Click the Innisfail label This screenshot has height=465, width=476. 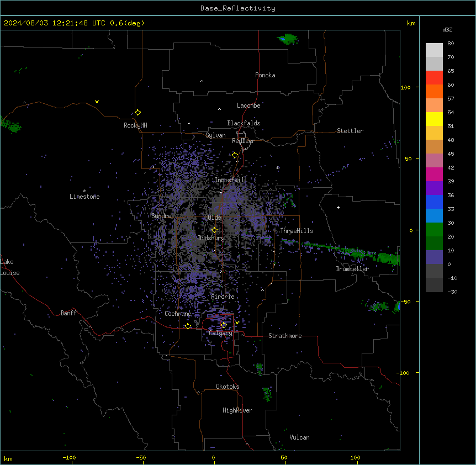pos(229,180)
